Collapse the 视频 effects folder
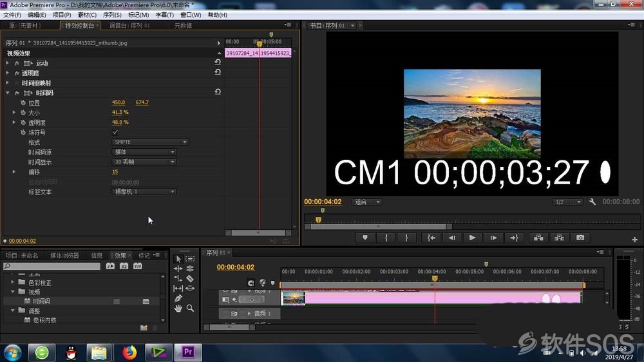The image size is (644, 362). pos(13,292)
